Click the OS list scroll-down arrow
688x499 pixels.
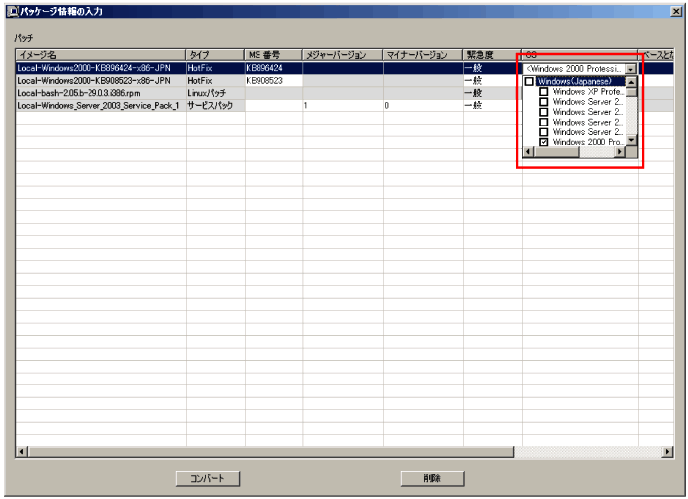click(x=631, y=140)
